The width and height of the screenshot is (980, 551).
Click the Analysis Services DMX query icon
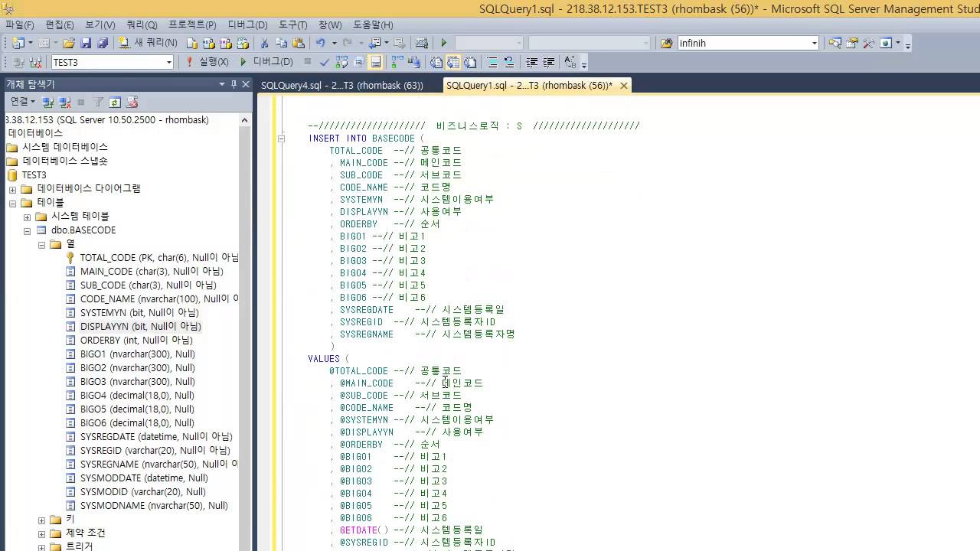pyautogui.click(x=226, y=43)
